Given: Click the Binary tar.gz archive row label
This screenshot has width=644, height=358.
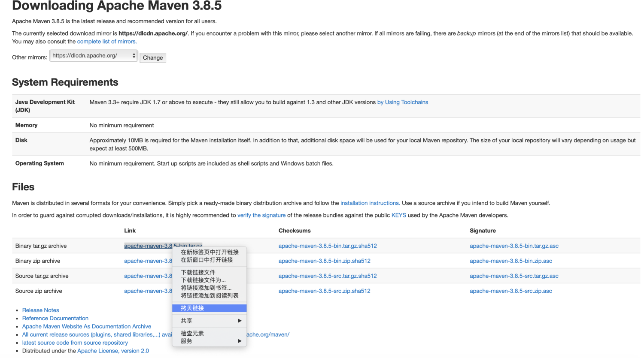Looking at the screenshot, I should (x=41, y=246).
